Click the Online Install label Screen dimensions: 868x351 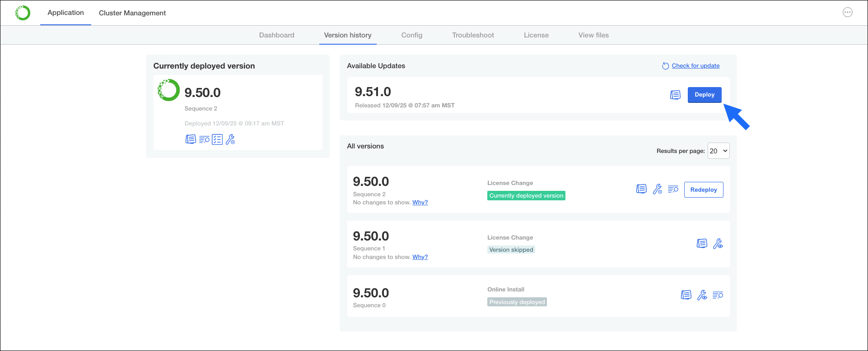coord(506,290)
